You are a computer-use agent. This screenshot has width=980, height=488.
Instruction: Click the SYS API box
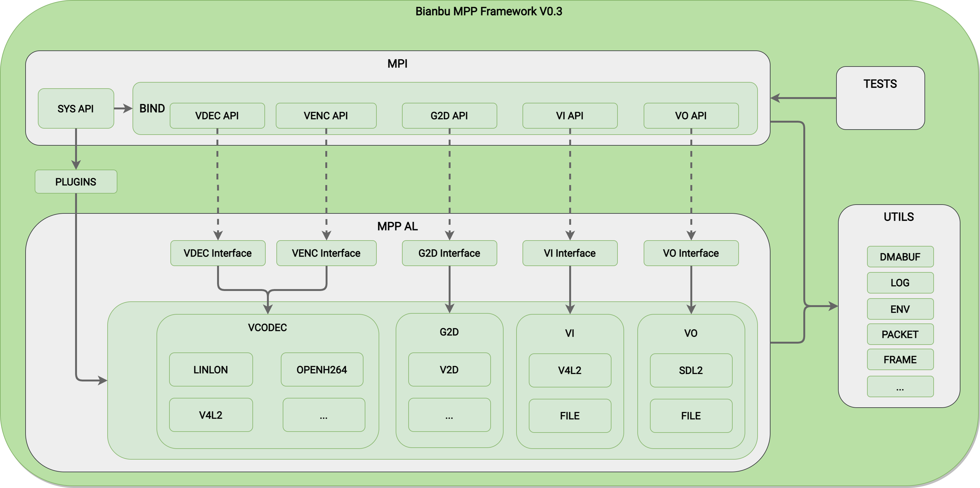click(76, 109)
